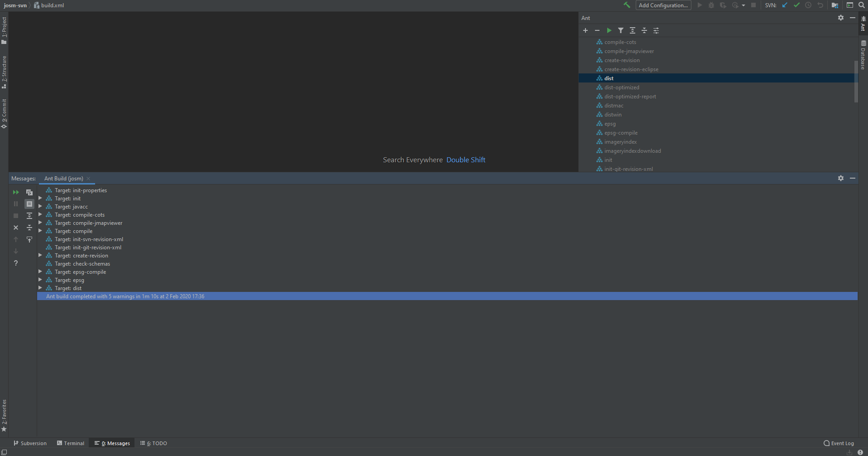
Task: Open the Event Log
Action: point(839,443)
